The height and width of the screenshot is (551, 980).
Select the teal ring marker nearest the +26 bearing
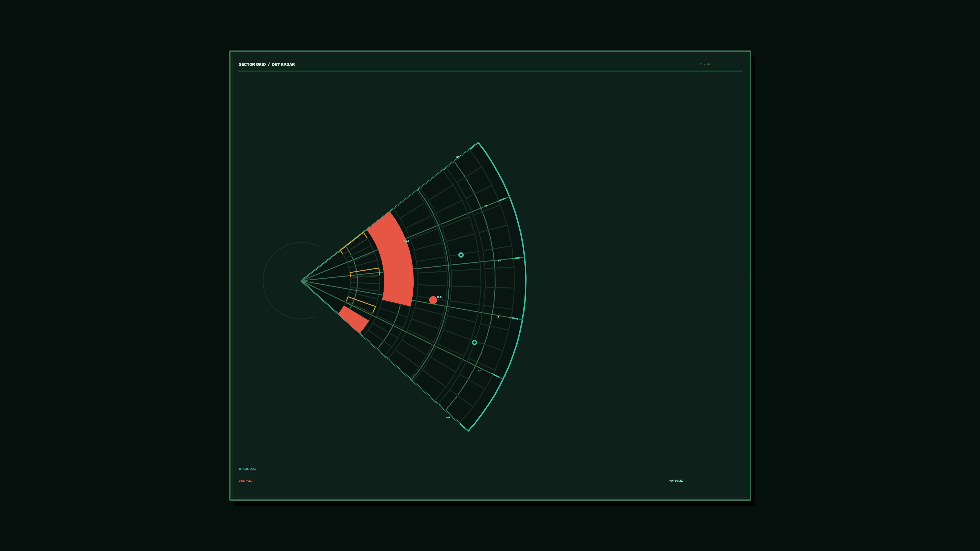(x=474, y=342)
